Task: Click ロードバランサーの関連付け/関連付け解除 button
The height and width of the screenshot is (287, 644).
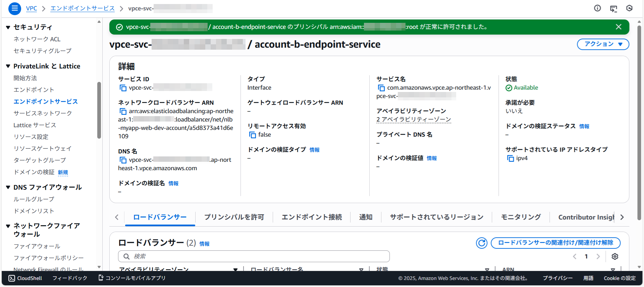Action: [555, 243]
